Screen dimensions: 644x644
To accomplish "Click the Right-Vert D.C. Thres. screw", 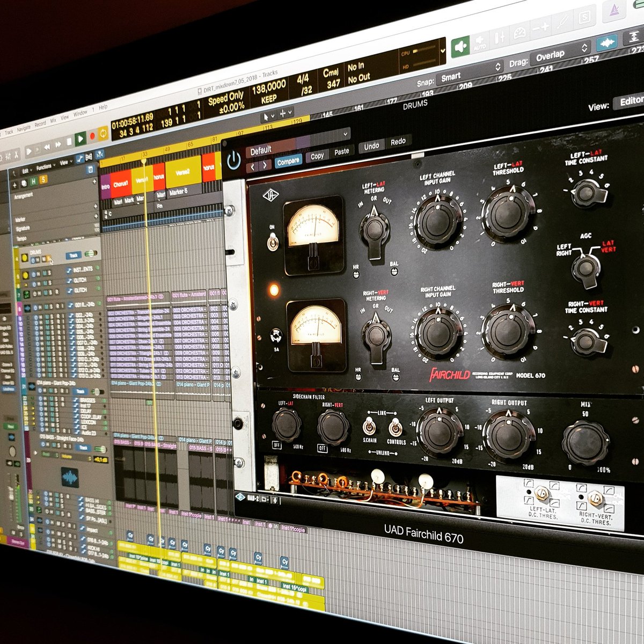I will [x=595, y=499].
